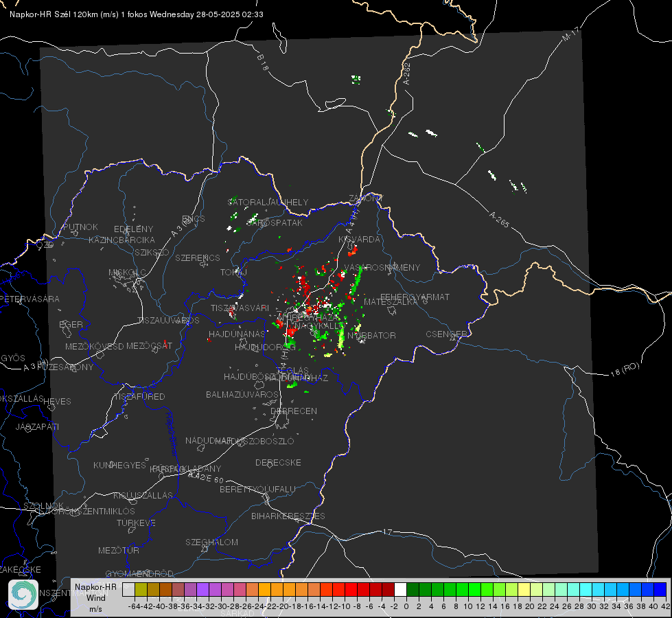Image resolution: width=672 pixels, height=618 pixels.
Task: Click the BALMAZÚJVÁROS label
Action: (x=242, y=395)
